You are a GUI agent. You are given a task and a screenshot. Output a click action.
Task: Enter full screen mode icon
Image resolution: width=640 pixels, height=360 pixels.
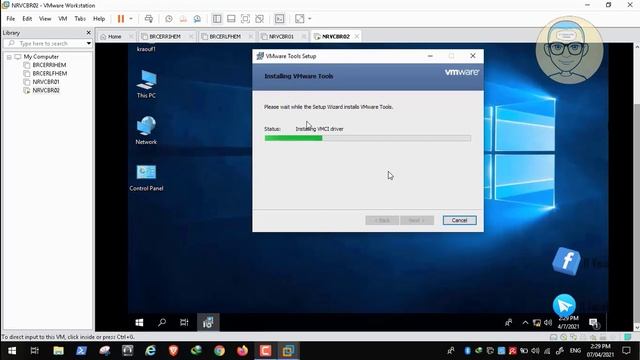pyautogui.click(x=245, y=19)
